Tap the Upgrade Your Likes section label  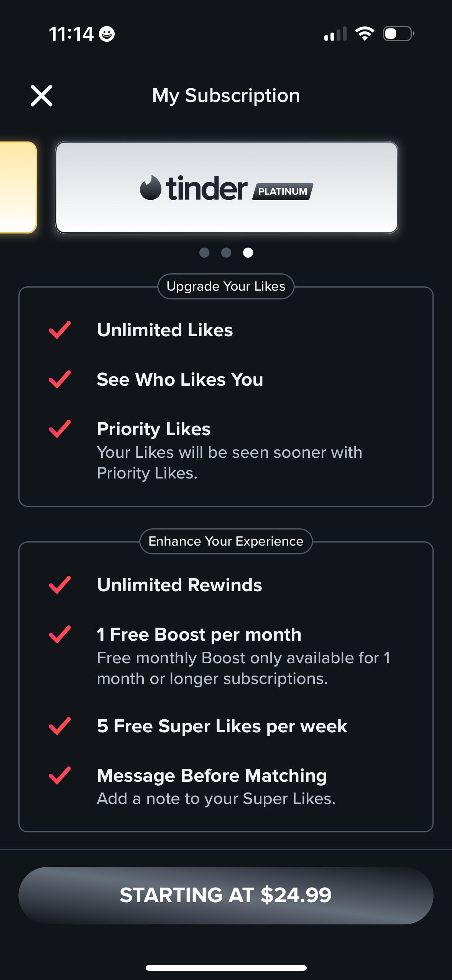pyautogui.click(x=226, y=286)
